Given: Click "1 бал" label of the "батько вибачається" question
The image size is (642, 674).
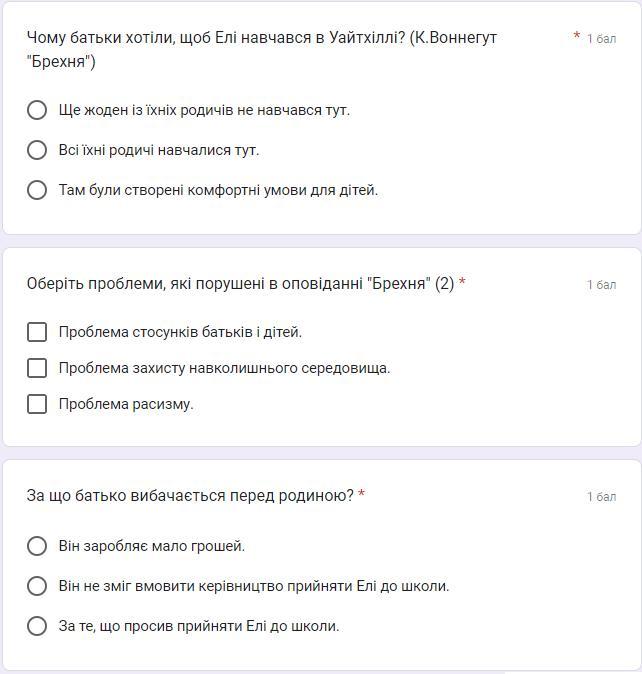Looking at the screenshot, I should 601,497.
